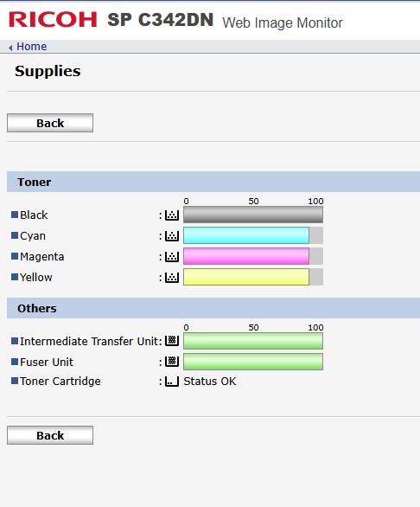The image size is (420, 507).
Task: Click the blue bullet beside Black
Action: coord(15,215)
